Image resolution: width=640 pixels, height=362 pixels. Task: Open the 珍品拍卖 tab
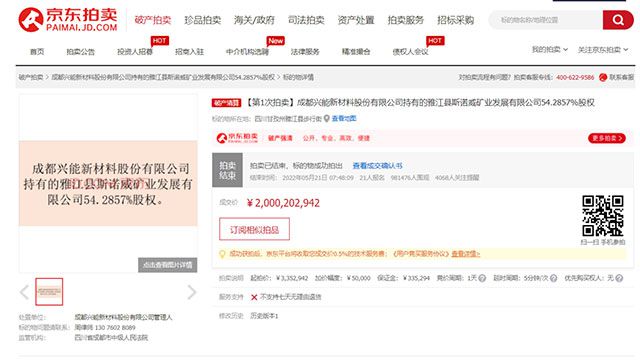(202, 20)
